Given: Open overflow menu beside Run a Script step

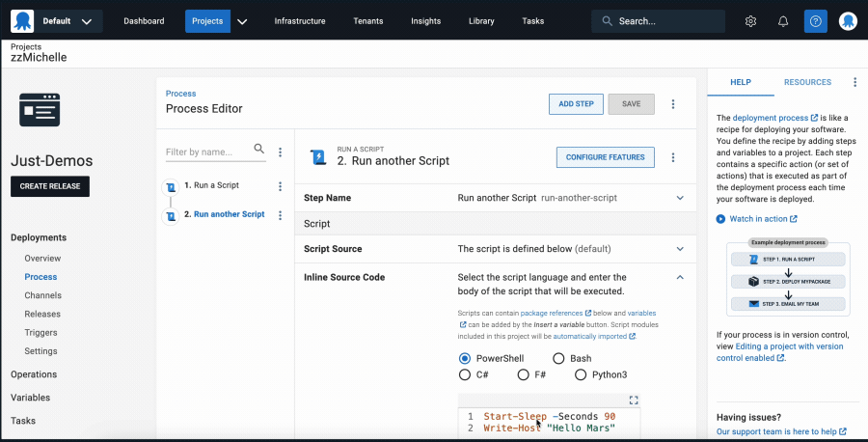Looking at the screenshot, I should 280,186.
